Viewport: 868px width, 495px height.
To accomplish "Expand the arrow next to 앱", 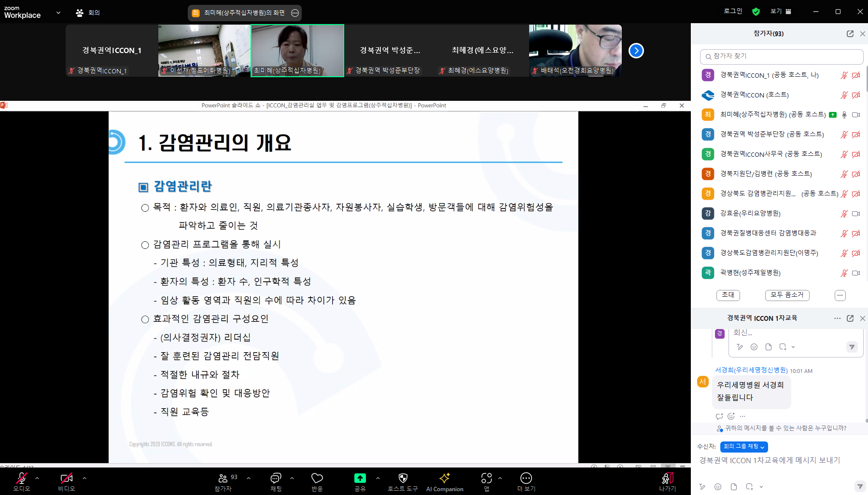I will (x=500, y=478).
